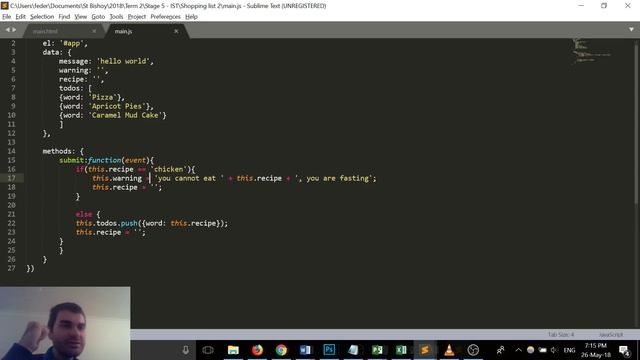Screen dimensions: 640x360
Task: Show hidden system tray icons
Action: [x=518, y=350]
